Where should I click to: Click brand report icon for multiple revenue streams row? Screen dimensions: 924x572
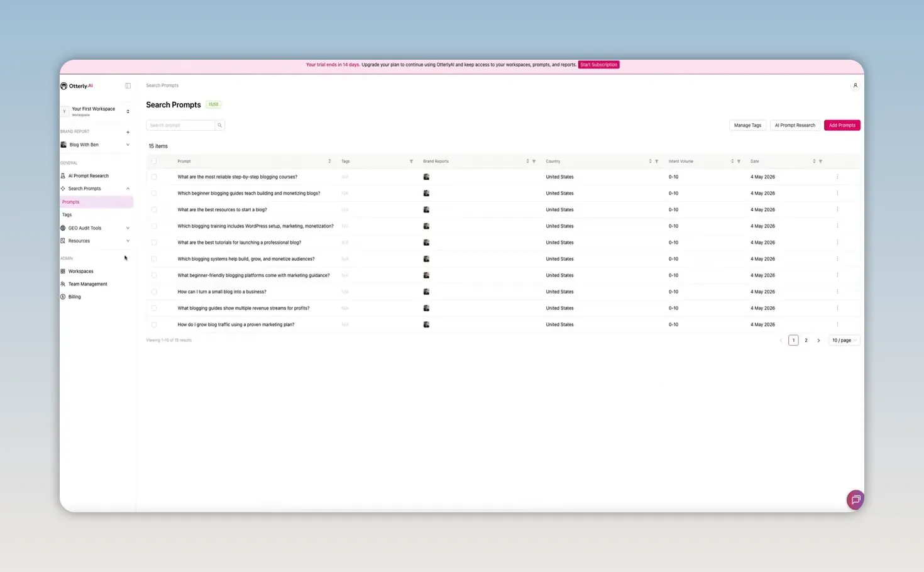click(x=426, y=308)
